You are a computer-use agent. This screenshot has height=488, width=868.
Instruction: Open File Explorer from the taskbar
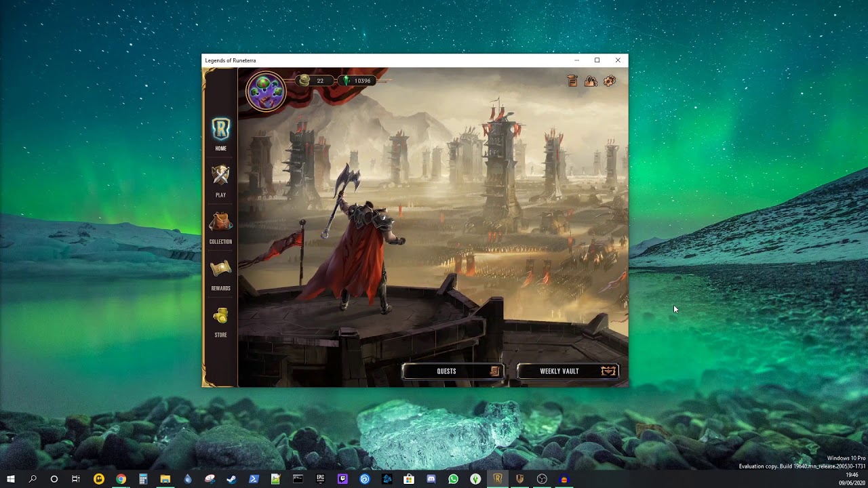(x=165, y=479)
